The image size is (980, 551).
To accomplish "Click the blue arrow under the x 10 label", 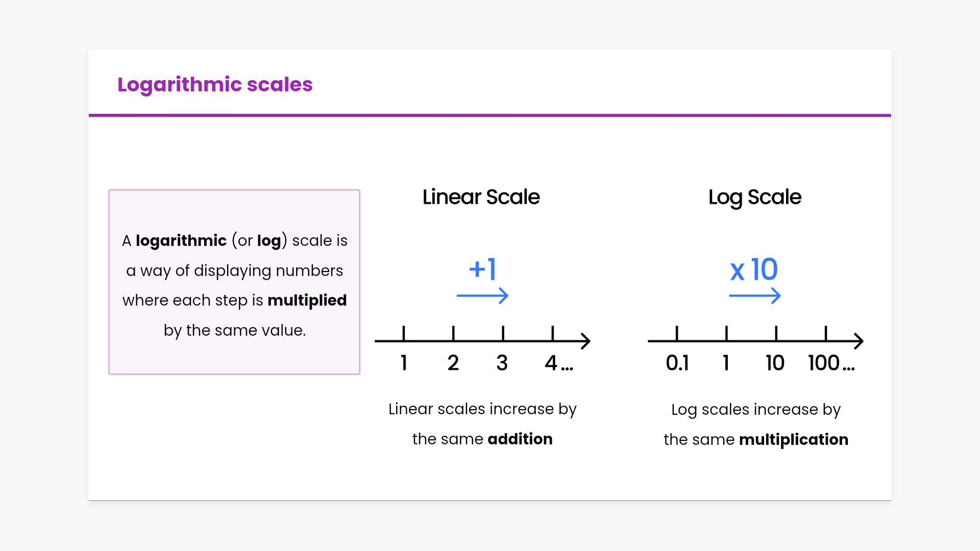I will tap(754, 296).
